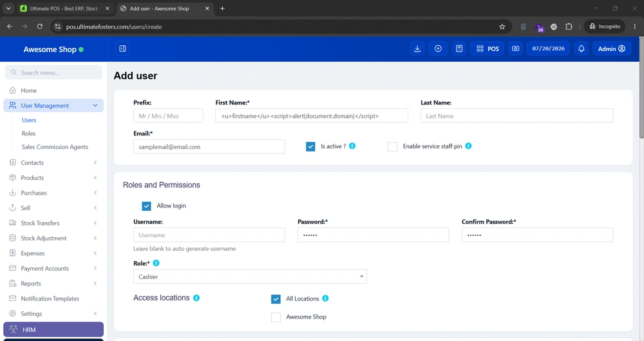Click the Notification Templates envelope icon
The width and height of the screenshot is (644, 341).
[13, 298]
